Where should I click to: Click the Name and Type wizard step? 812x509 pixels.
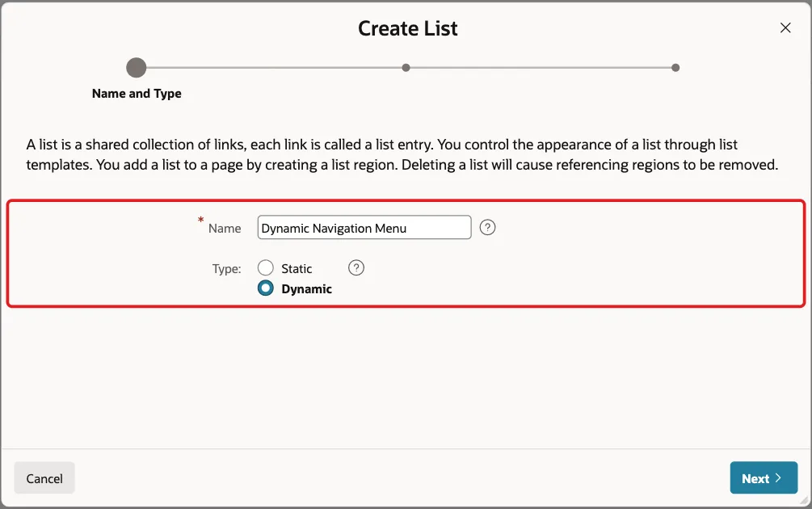pos(137,67)
